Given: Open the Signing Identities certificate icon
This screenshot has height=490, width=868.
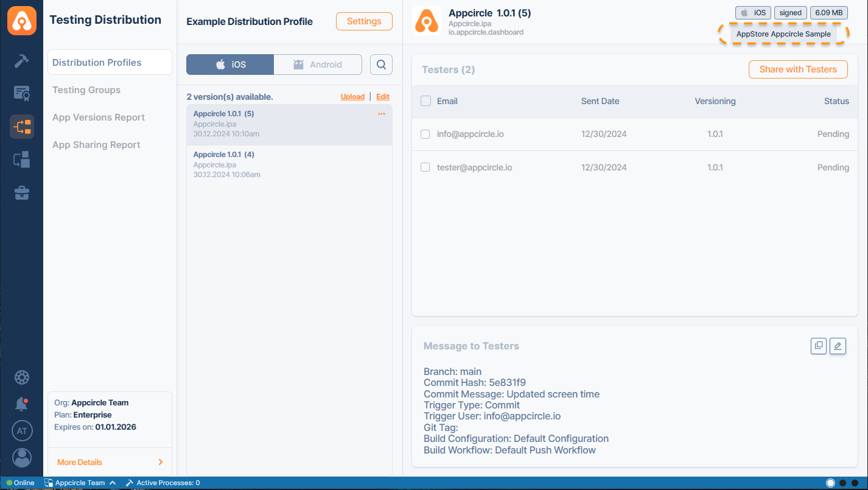Looking at the screenshot, I should [22, 94].
